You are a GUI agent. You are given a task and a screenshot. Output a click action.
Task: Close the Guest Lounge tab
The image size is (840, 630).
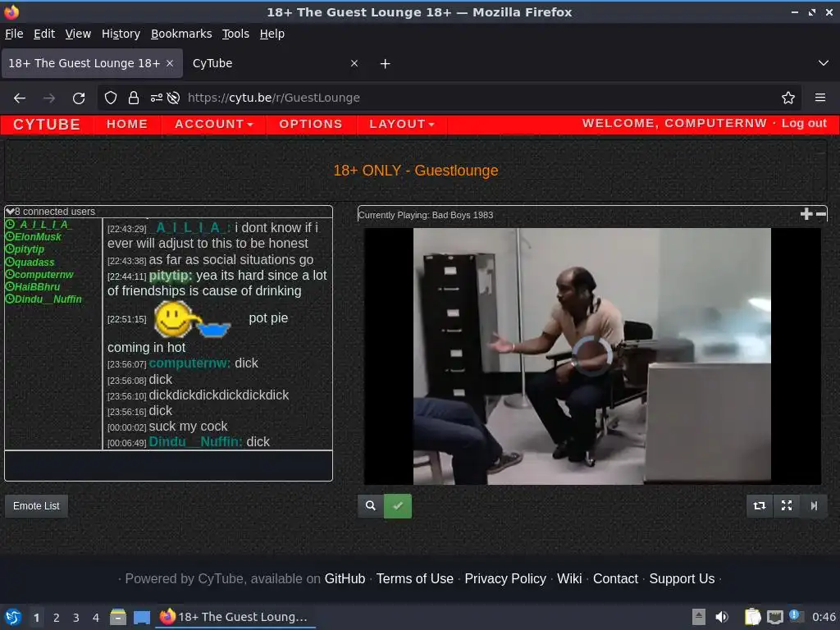170,63
